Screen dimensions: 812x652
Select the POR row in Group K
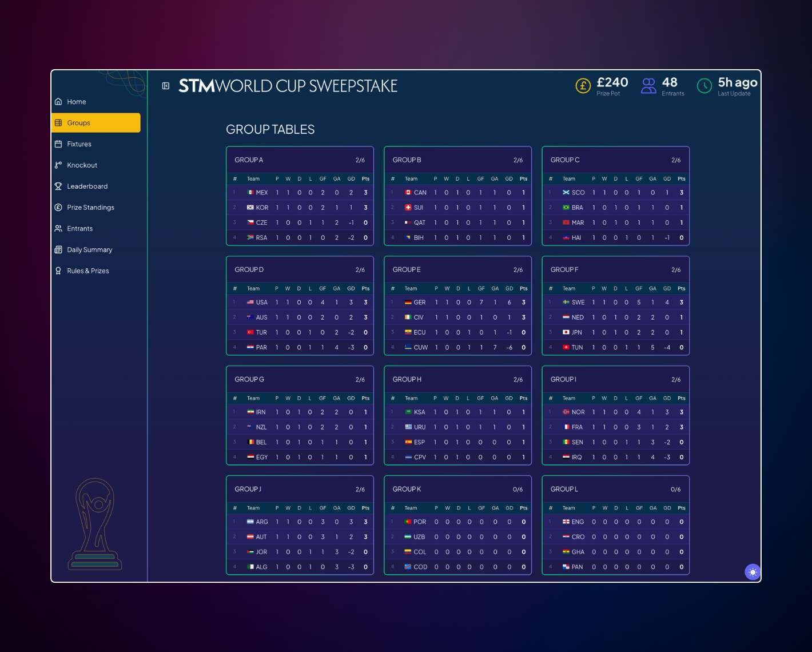457,522
